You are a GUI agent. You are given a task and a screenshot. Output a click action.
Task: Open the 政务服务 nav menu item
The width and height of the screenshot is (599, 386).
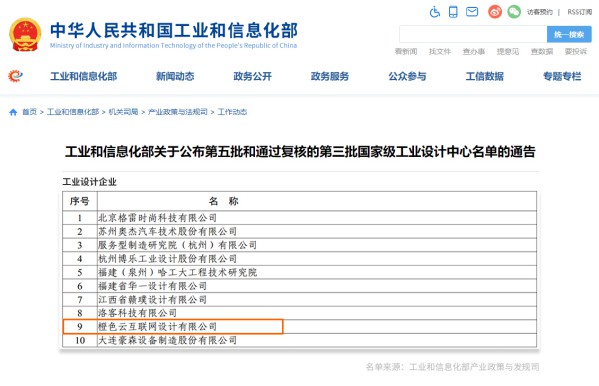330,76
